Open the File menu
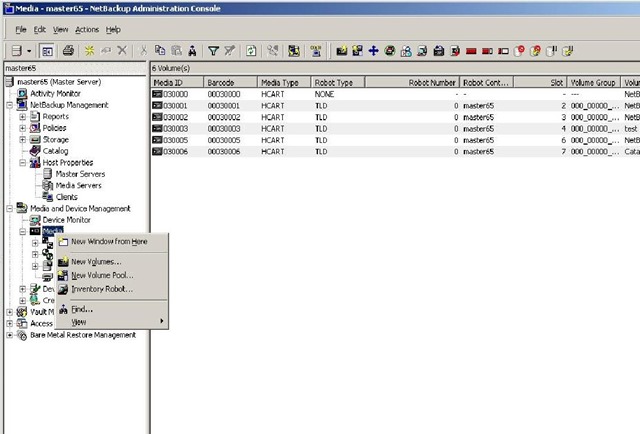Viewport: 640px width, 434px height. (21, 29)
